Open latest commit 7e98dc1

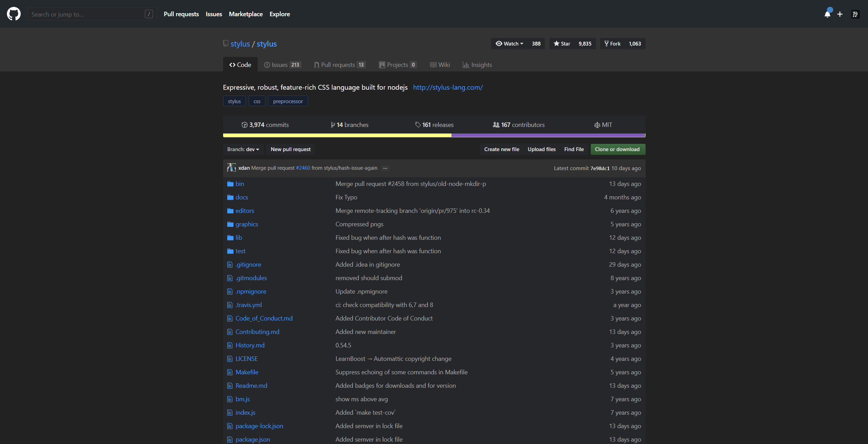point(600,168)
